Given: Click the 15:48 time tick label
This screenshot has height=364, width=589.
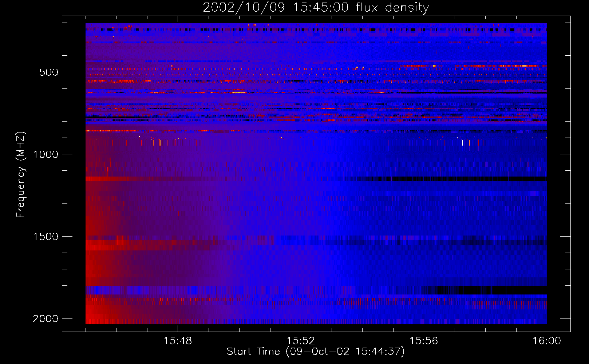Looking at the screenshot, I should tap(178, 341).
